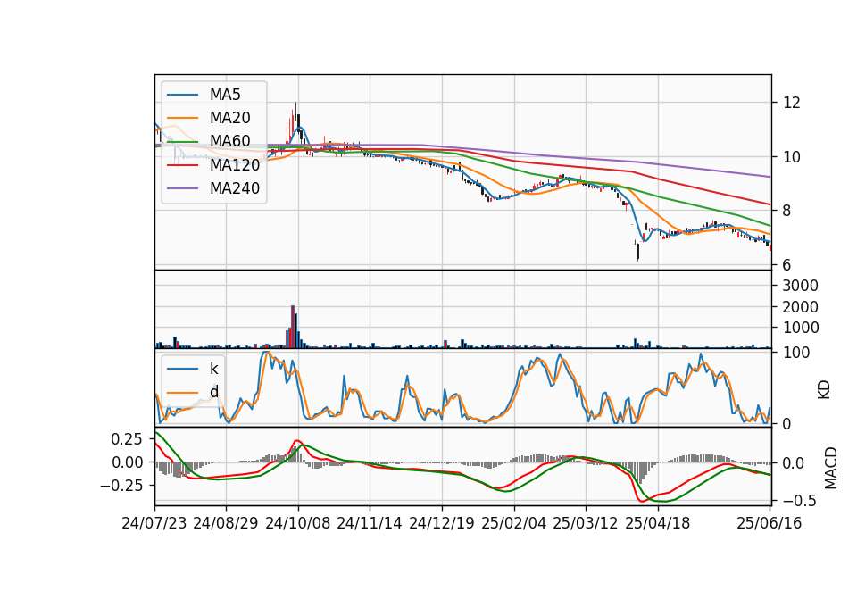The width and height of the screenshot is (857, 616).
Task: Click the volume axis value 3000
Action: click(800, 286)
